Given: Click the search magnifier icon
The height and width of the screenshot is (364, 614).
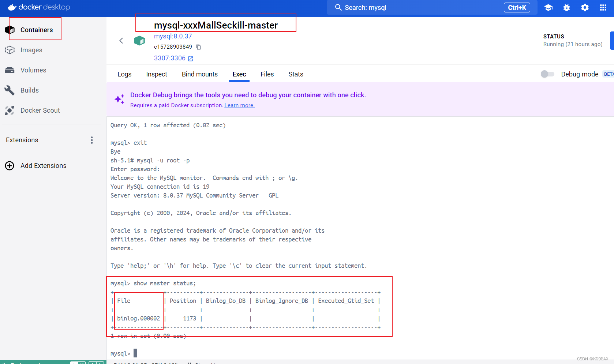Looking at the screenshot, I should coord(338,8).
